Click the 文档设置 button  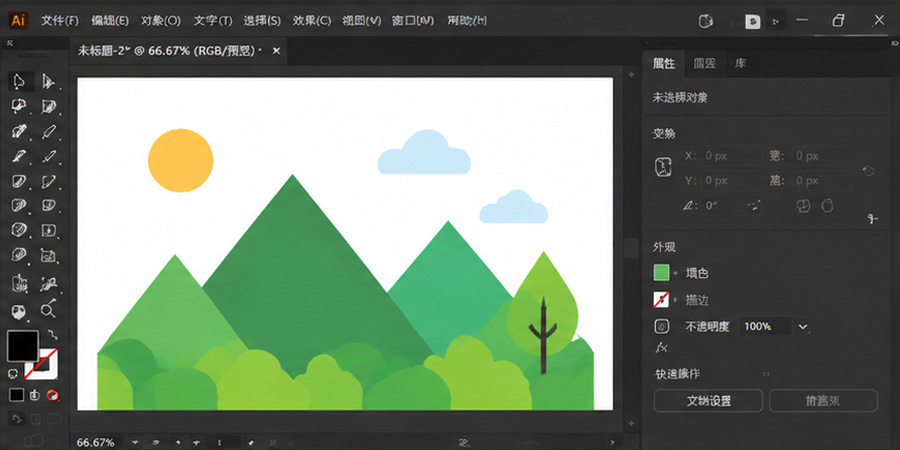[x=708, y=401]
